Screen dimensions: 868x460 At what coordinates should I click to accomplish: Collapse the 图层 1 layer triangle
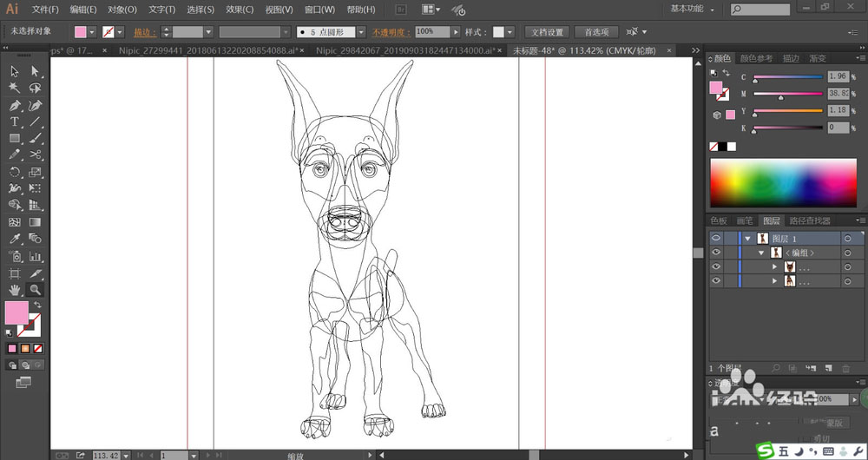pos(748,239)
